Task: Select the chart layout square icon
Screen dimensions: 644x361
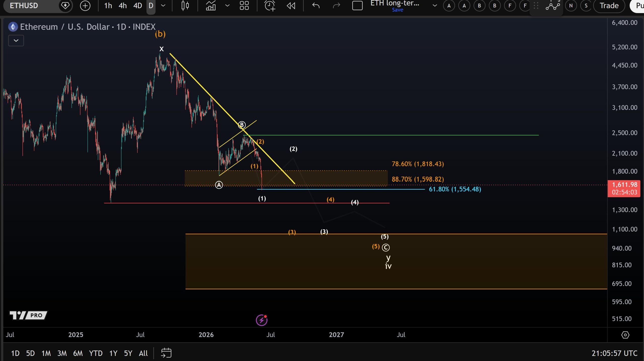Action: tap(357, 6)
